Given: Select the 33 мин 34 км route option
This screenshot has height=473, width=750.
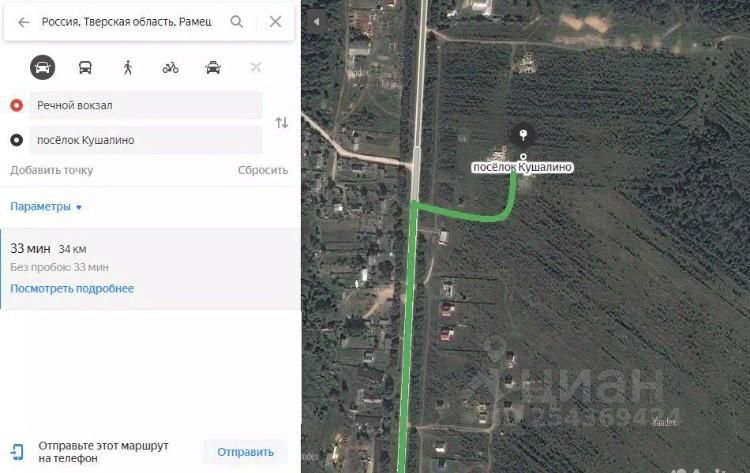Looking at the screenshot, I should (150, 269).
